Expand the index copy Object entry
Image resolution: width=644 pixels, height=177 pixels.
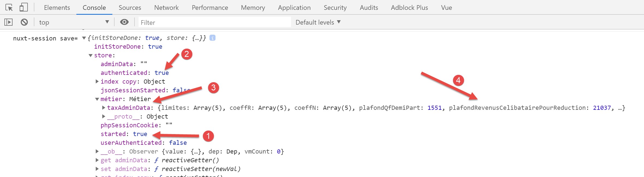(x=97, y=81)
